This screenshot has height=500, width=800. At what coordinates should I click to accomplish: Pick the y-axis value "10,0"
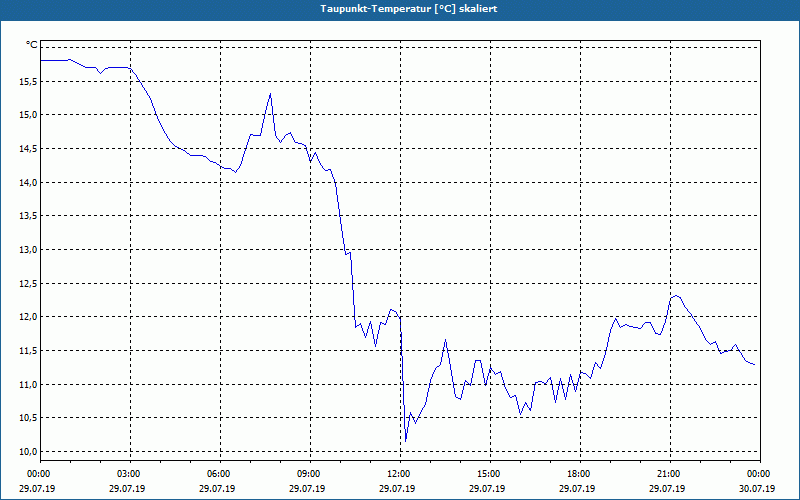[x=30, y=452]
